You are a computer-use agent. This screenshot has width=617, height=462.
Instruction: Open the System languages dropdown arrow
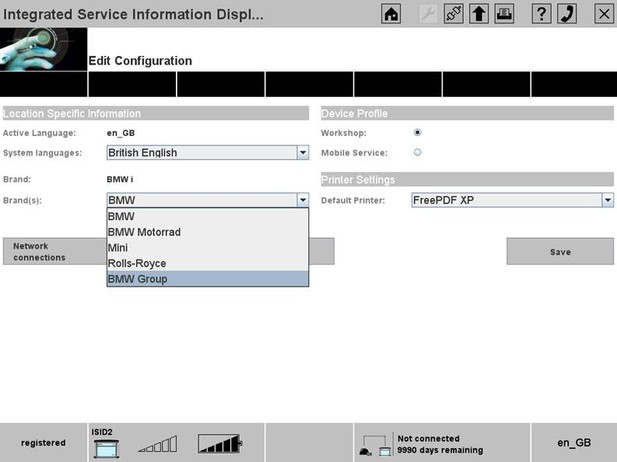[x=303, y=153]
